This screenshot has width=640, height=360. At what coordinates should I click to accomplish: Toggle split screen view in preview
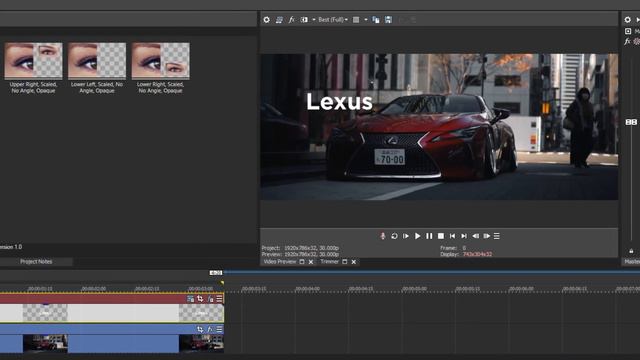point(304,20)
